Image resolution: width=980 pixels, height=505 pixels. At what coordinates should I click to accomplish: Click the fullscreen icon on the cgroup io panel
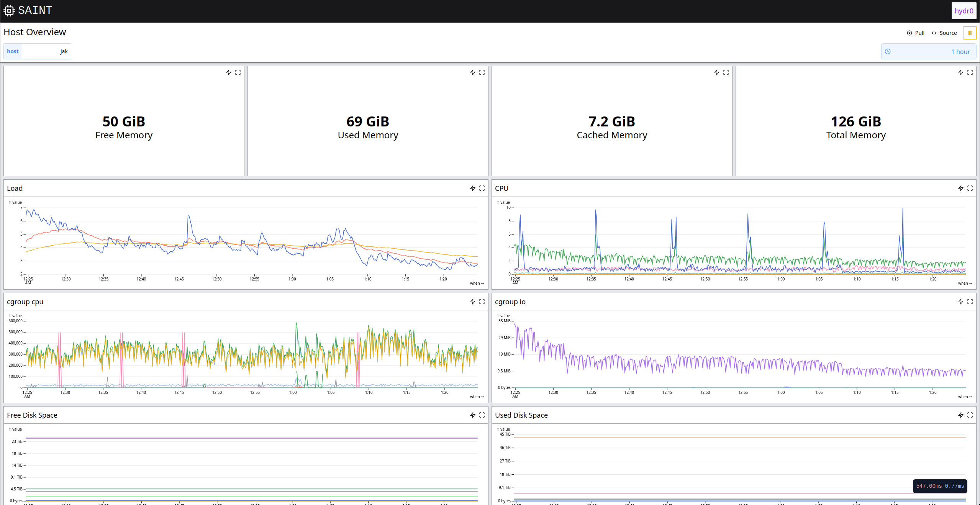(x=970, y=302)
